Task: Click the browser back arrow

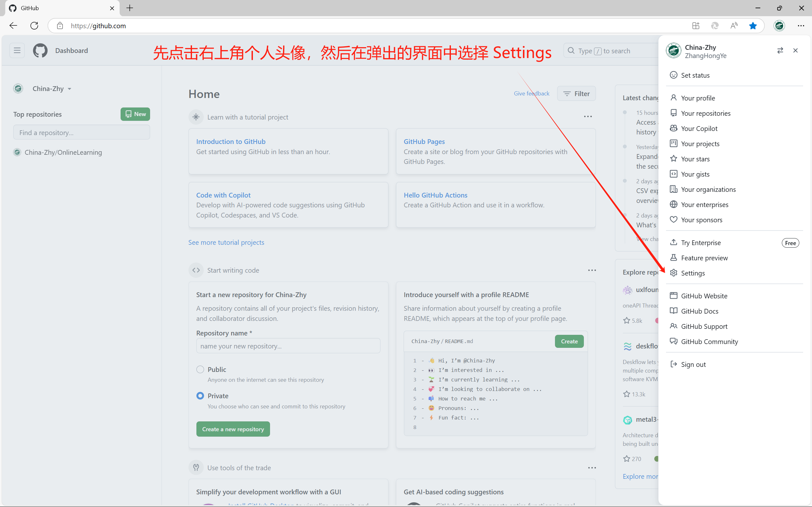Action: (x=13, y=26)
